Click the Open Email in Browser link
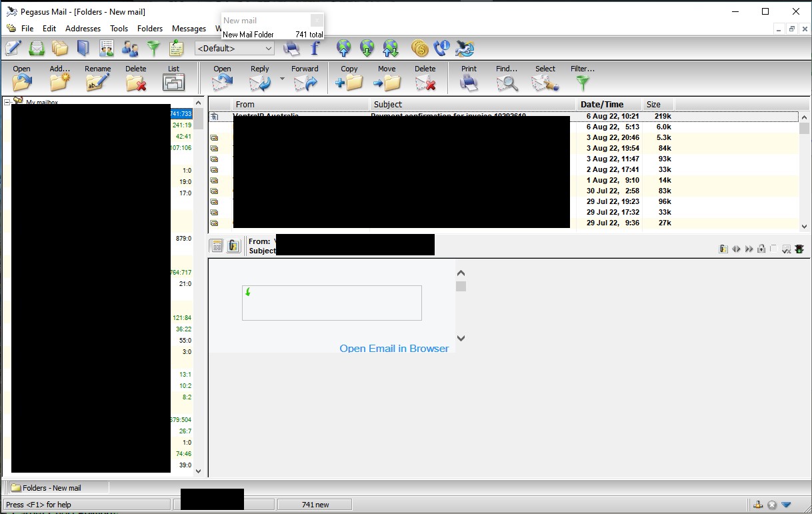This screenshot has height=514, width=812. click(x=394, y=348)
